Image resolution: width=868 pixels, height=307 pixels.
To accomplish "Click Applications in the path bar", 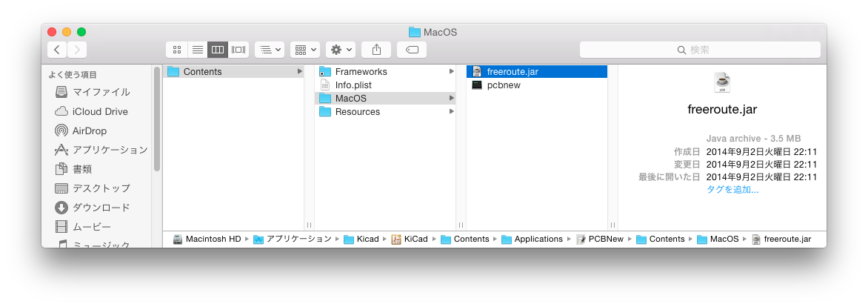I will [x=532, y=239].
